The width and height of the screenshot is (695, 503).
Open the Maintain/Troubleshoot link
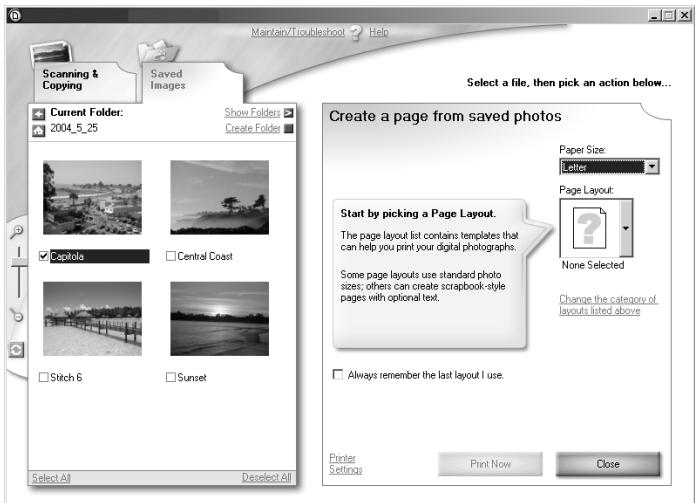(298, 32)
